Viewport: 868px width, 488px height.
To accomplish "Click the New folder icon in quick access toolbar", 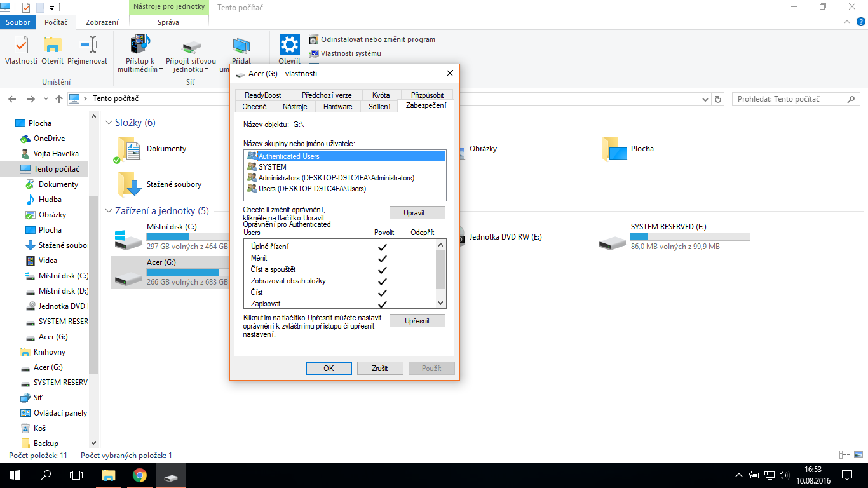I will pos(40,8).
